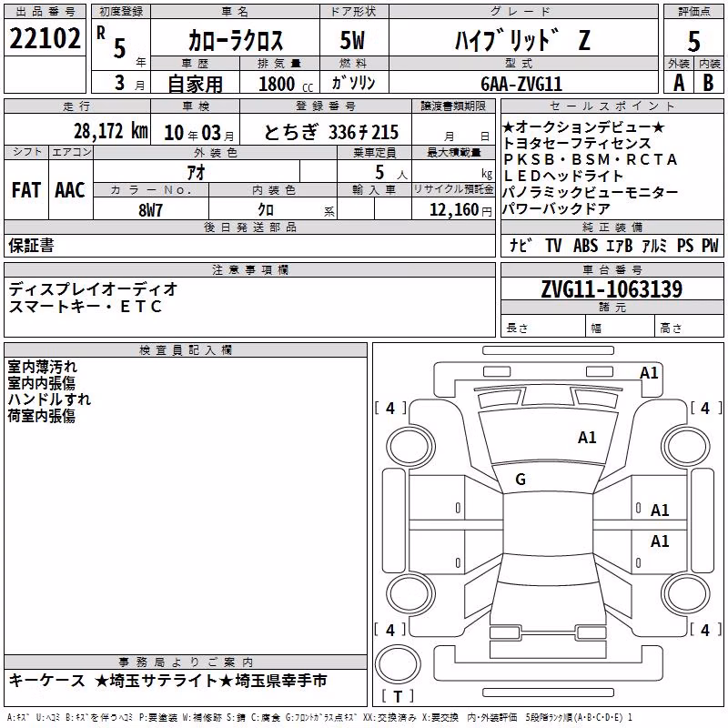Click the LEDヘッドライト line
Image resolution: width=728 pixels, height=728 pixels.
point(563,176)
